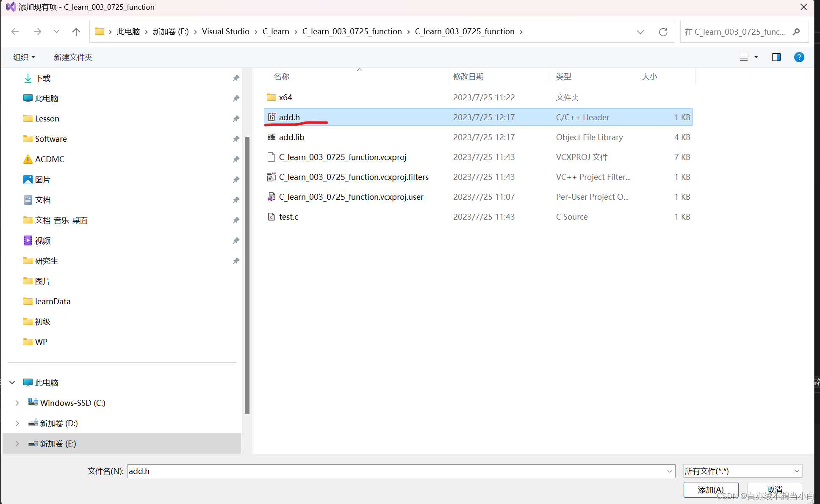
Task: Expand the Windows-SSD (C:) drive node
Action: (x=17, y=403)
